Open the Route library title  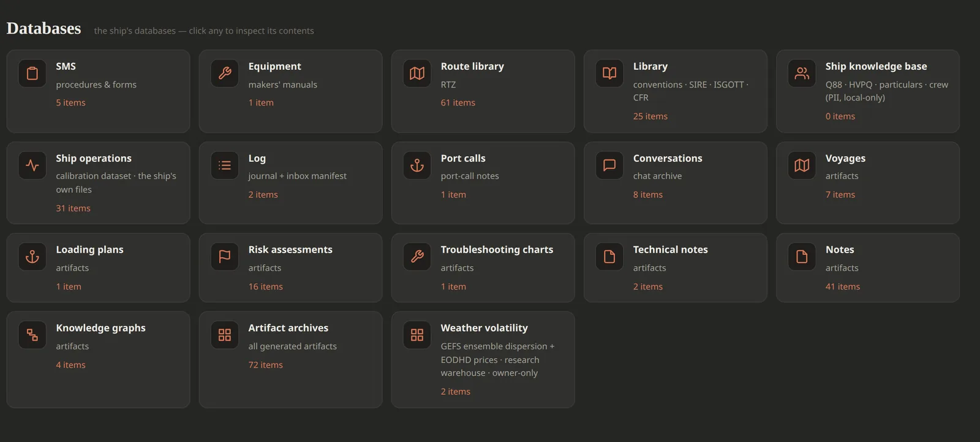coord(472,66)
